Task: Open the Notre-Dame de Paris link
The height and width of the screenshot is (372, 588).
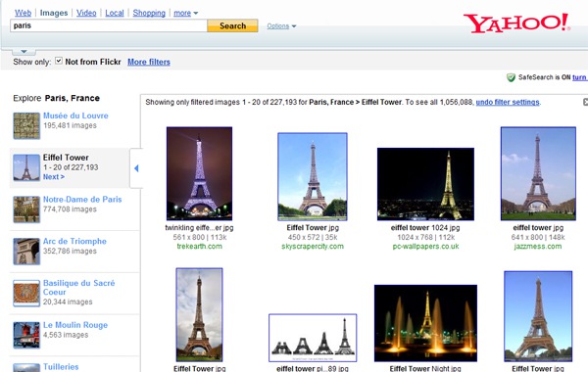Action: pos(82,200)
